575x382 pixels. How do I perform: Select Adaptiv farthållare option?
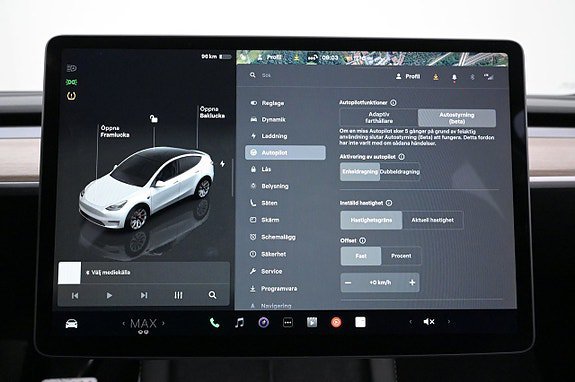(x=379, y=118)
